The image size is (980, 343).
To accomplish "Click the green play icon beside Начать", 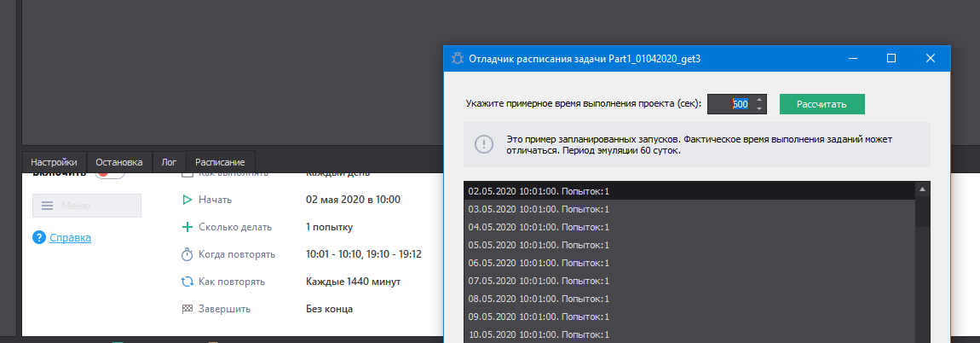I will pos(187,200).
